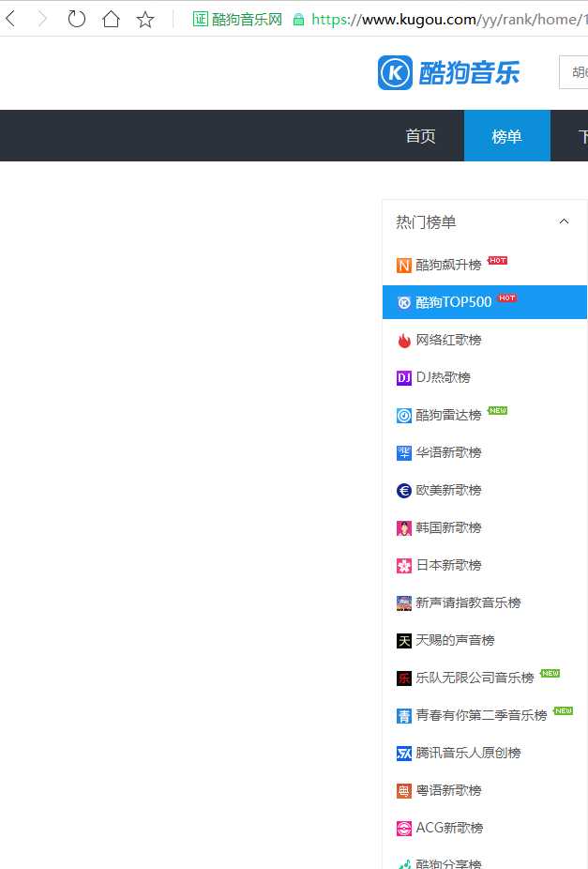Click the pink ACG icon

coord(403,829)
